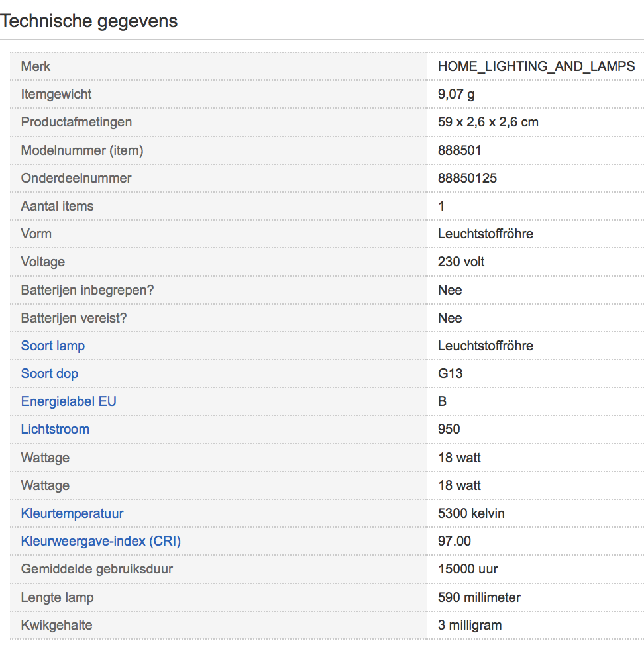Select the 5300 kelvin value

471,513
